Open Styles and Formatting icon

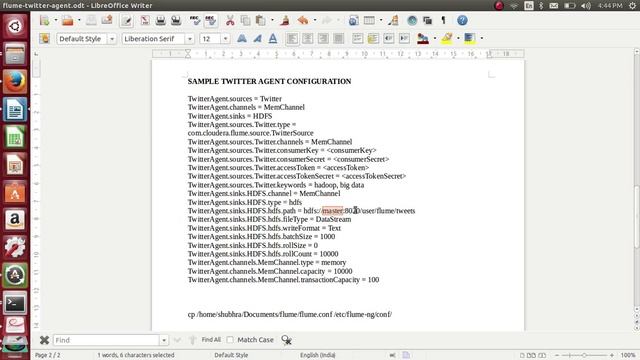(44, 39)
